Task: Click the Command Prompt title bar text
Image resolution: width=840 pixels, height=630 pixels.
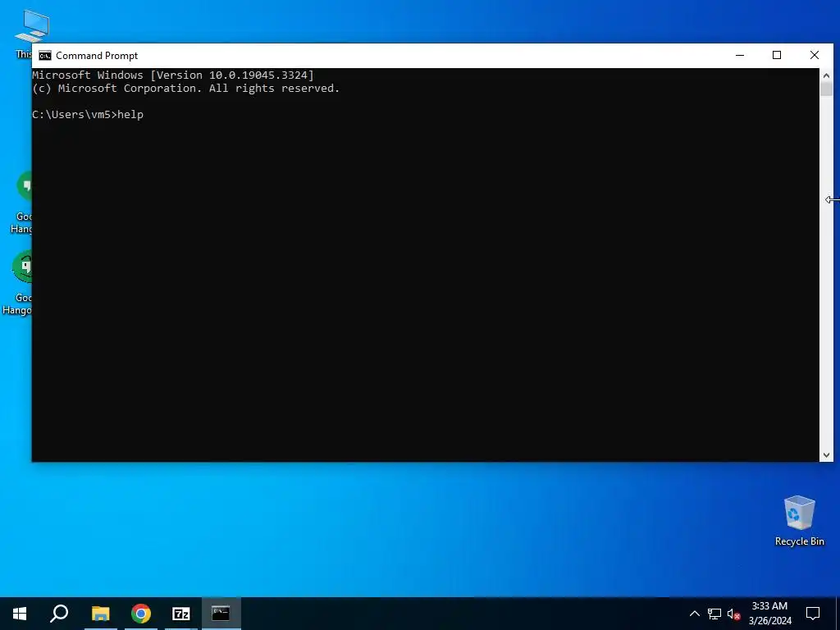Action: [97, 56]
